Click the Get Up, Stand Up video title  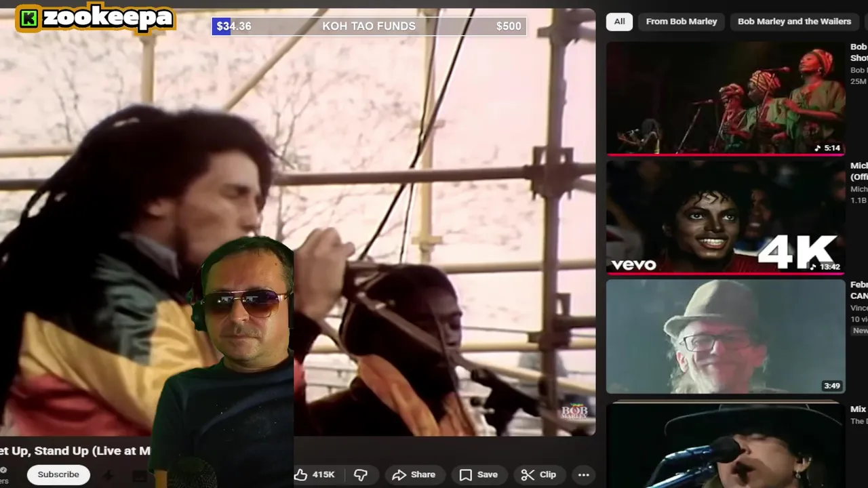75,451
